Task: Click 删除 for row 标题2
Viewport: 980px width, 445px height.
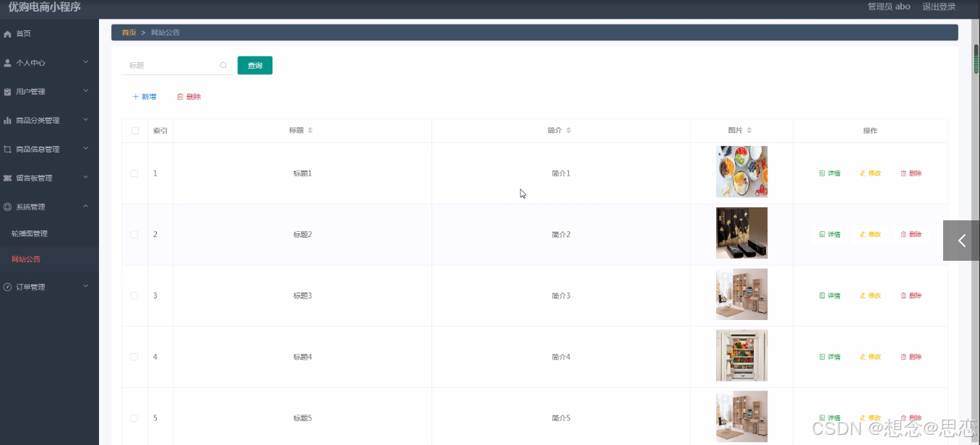Action: [x=911, y=235]
